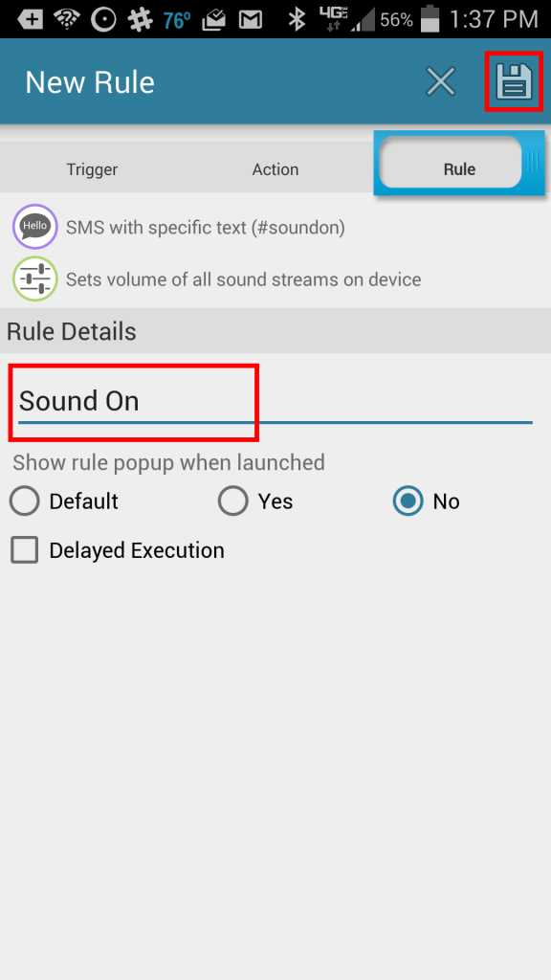Viewport: 551px width, 980px height.
Task: Tap the battery indicator icon
Action: [x=430, y=19]
